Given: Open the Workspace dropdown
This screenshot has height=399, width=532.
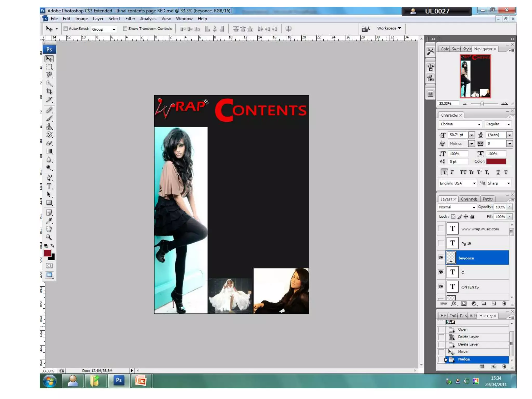Looking at the screenshot, I should click(389, 28).
